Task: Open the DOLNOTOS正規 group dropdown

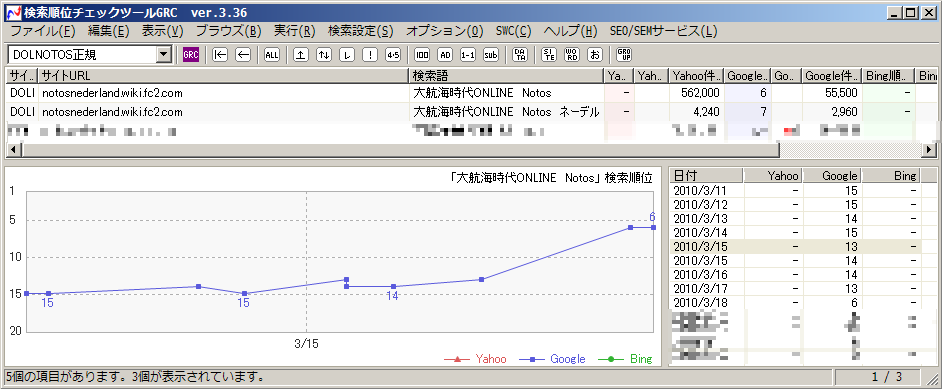Action: click(163, 55)
